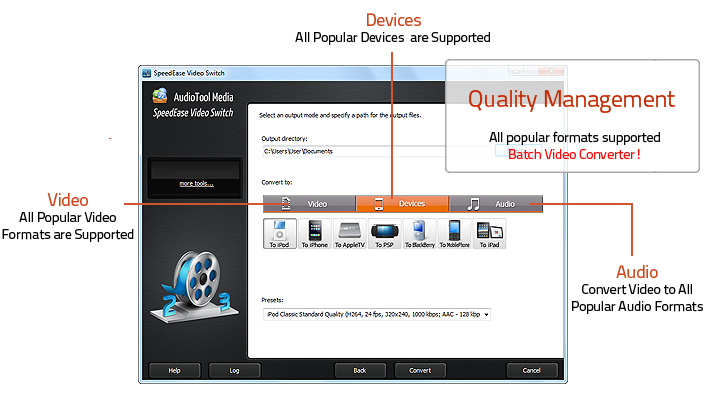
Task: Open the more tools link
Action: point(196,183)
